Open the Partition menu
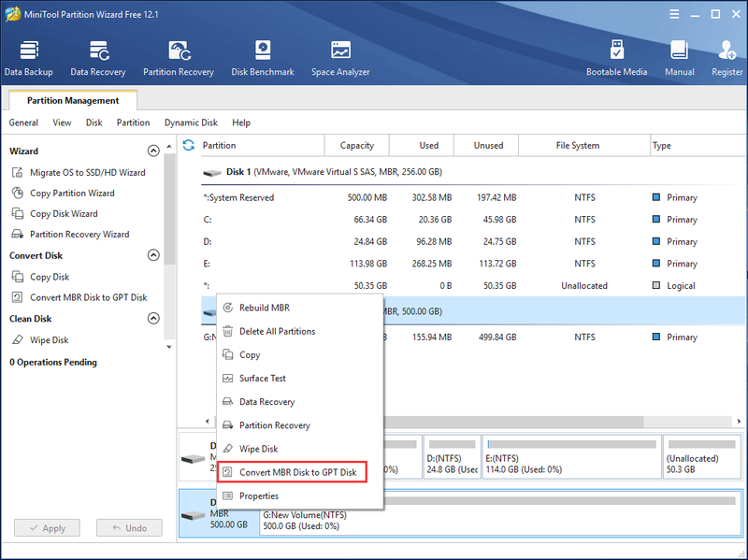748x560 pixels. [x=133, y=122]
